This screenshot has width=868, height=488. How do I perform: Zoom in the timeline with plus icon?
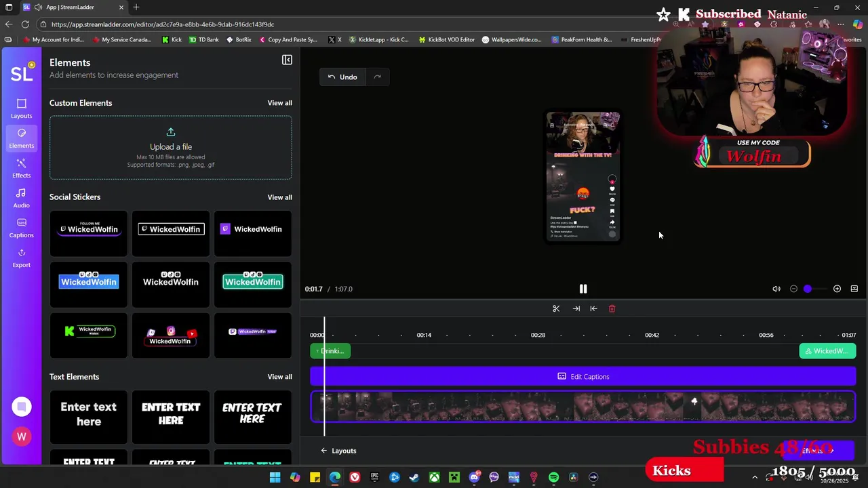coord(837,289)
